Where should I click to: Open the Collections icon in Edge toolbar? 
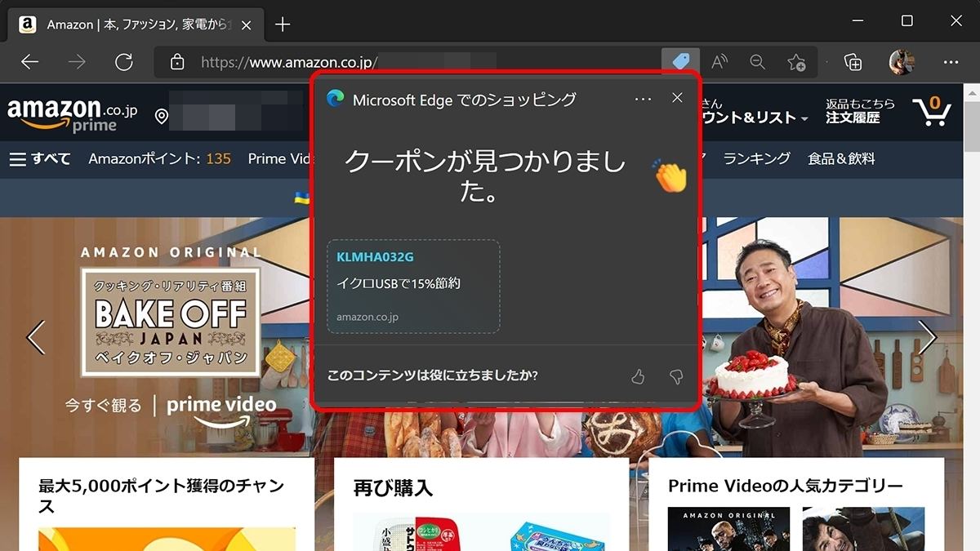[x=853, y=62]
